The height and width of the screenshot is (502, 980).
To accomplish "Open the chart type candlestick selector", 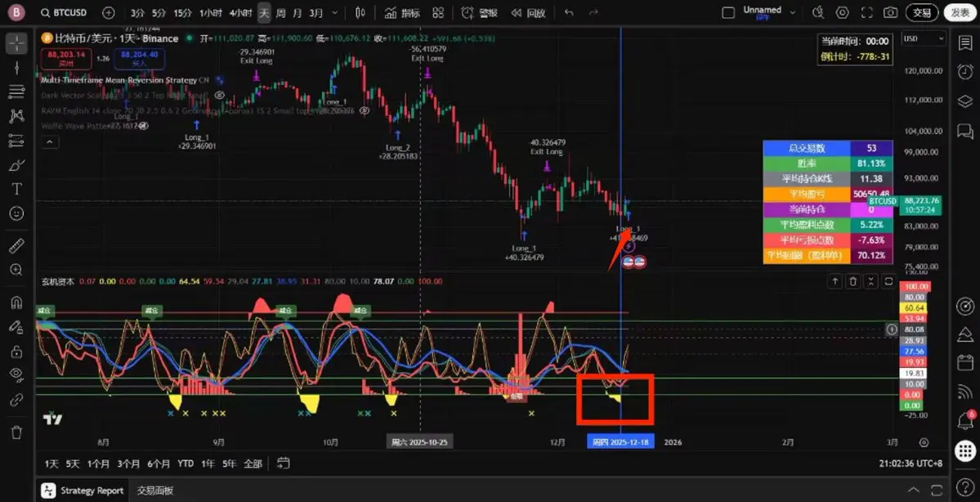I will coord(360,12).
